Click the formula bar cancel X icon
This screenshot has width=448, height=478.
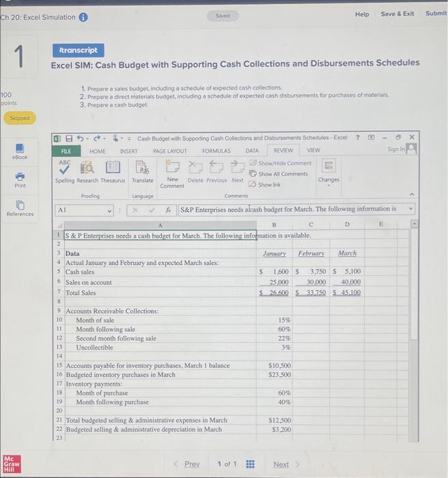pos(135,210)
